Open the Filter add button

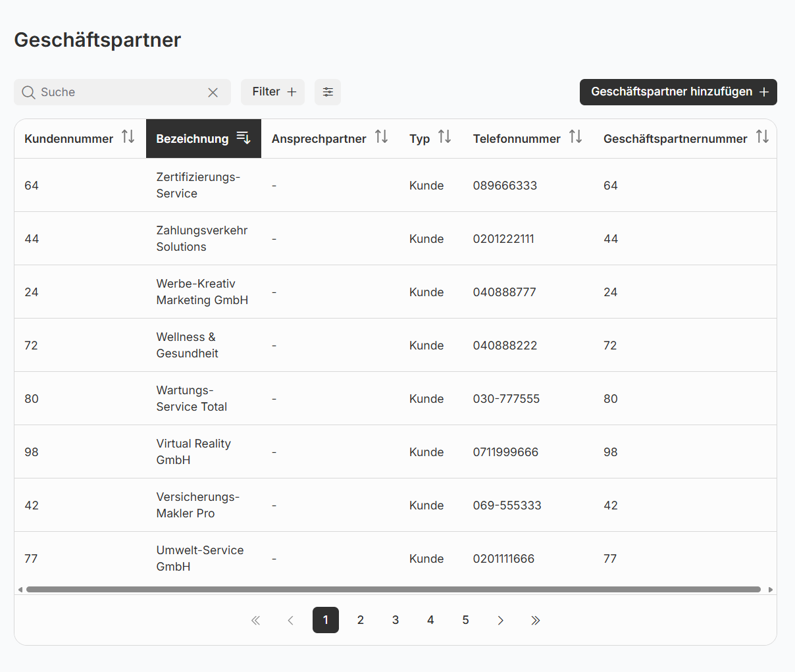(x=273, y=92)
